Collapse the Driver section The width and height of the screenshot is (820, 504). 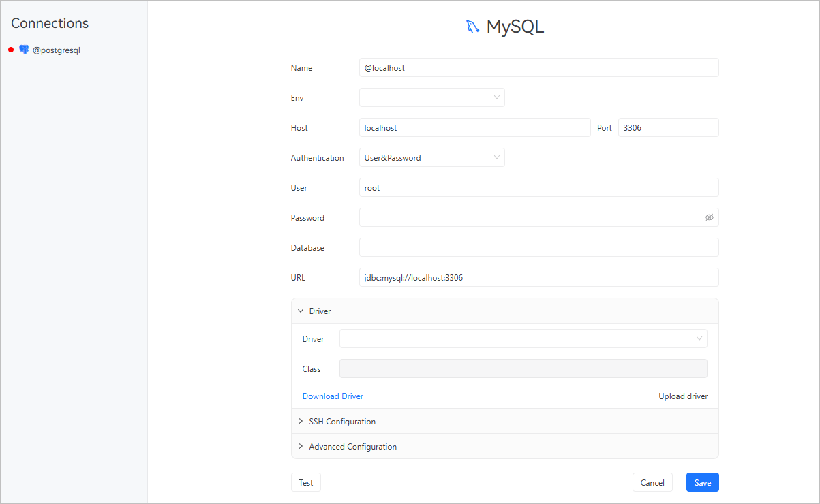point(505,311)
